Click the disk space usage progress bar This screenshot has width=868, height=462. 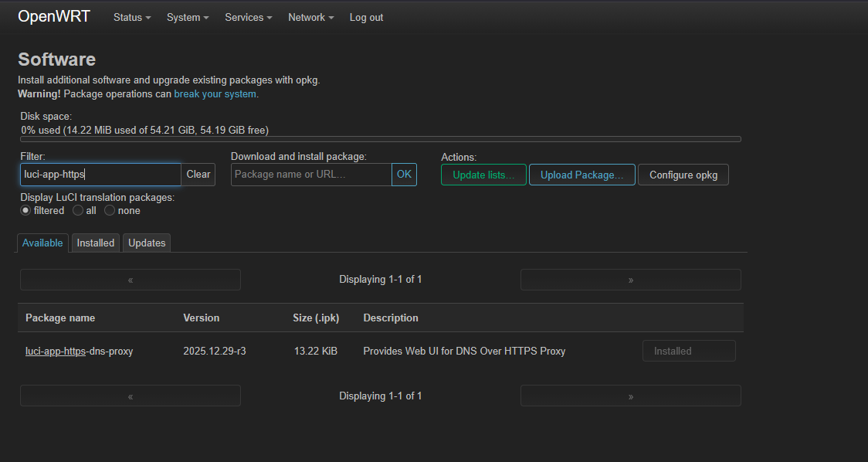[x=381, y=139]
